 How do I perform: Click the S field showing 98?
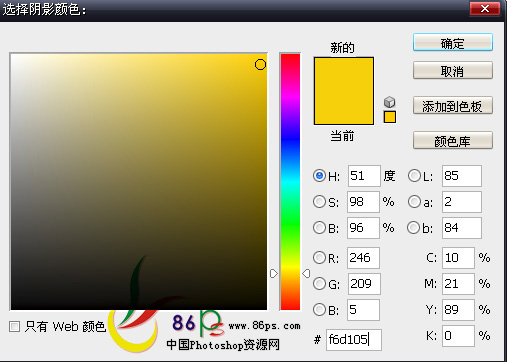click(363, 202)
